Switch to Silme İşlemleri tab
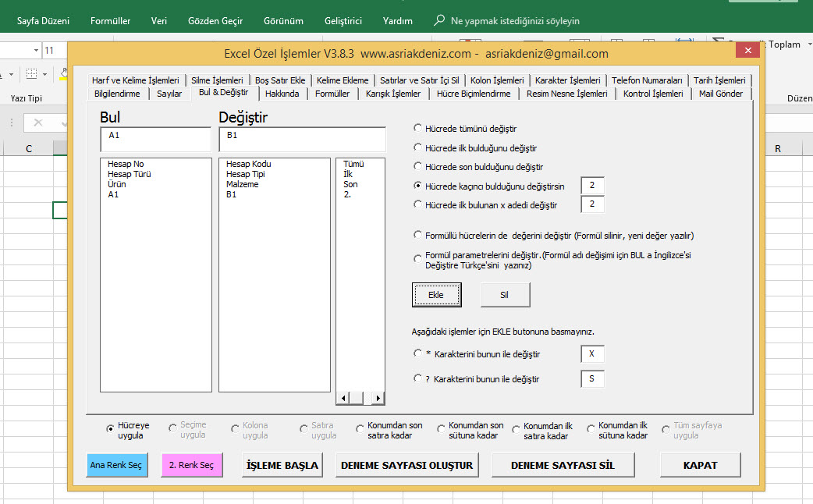This screenshot has height=504, width=813. click(217, 80)
